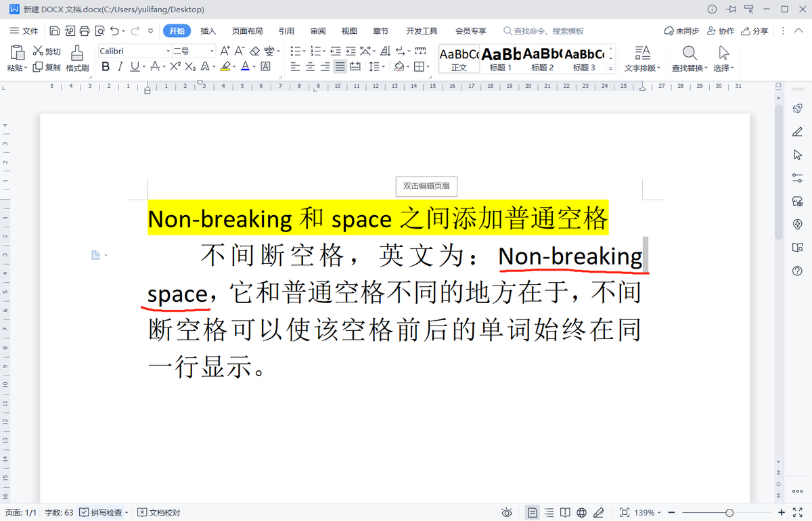Click the Print icon in quick access toolbar
Image resolution: width=812 pixels, height=521 pixels.
pyautogui.click(x=84, y=31)
